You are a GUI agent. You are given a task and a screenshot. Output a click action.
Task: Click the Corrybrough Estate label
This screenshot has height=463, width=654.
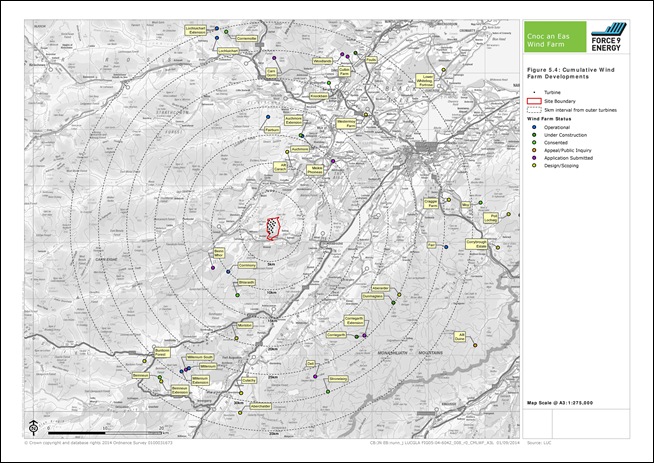tap(476, 244)
